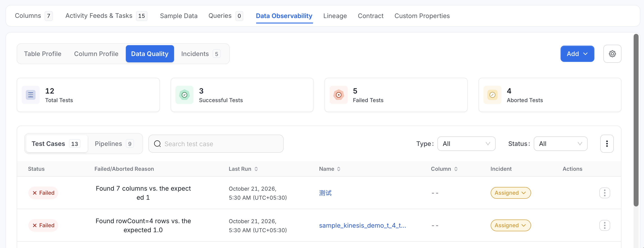The height and width of the screenshot is (248, 644).
Task: Open Activity Feeds & Tasks tab
Action: click(106, 16)
